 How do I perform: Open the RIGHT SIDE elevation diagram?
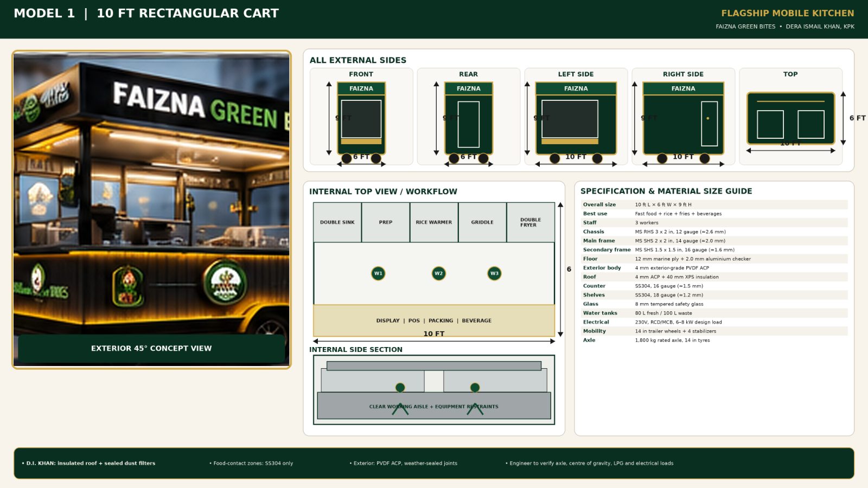(x=684, y=117)
